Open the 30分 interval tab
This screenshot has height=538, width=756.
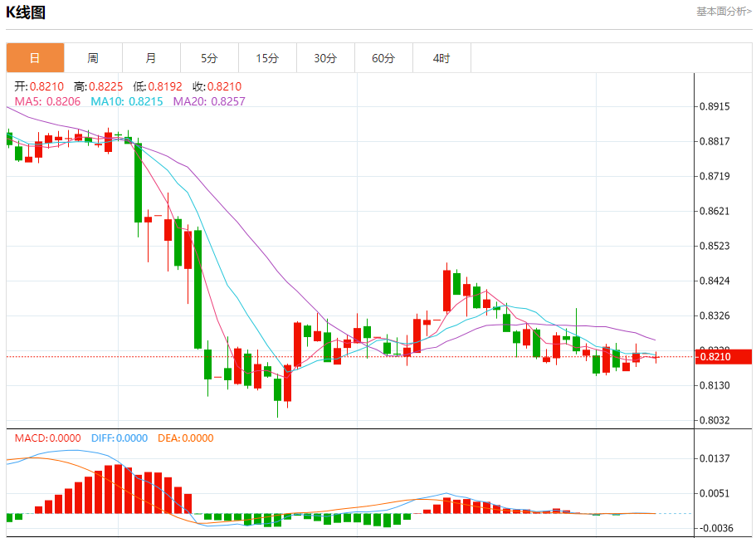click(x=325, y=58)
